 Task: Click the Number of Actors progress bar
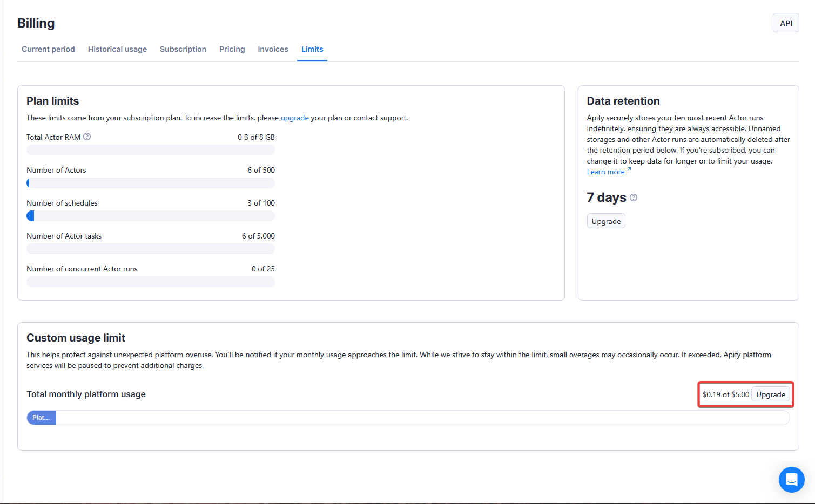[150, 183]
